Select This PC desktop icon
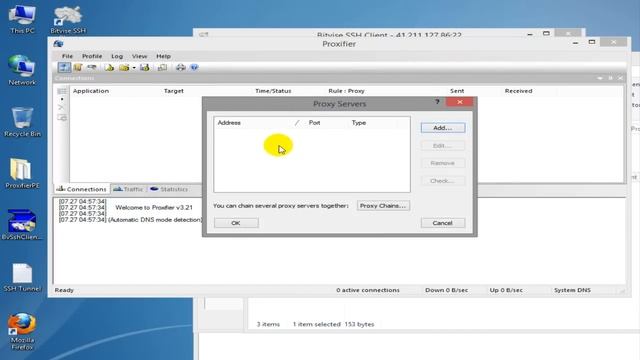The height and width of the screenshot is (360, 640). pos(22,20)
